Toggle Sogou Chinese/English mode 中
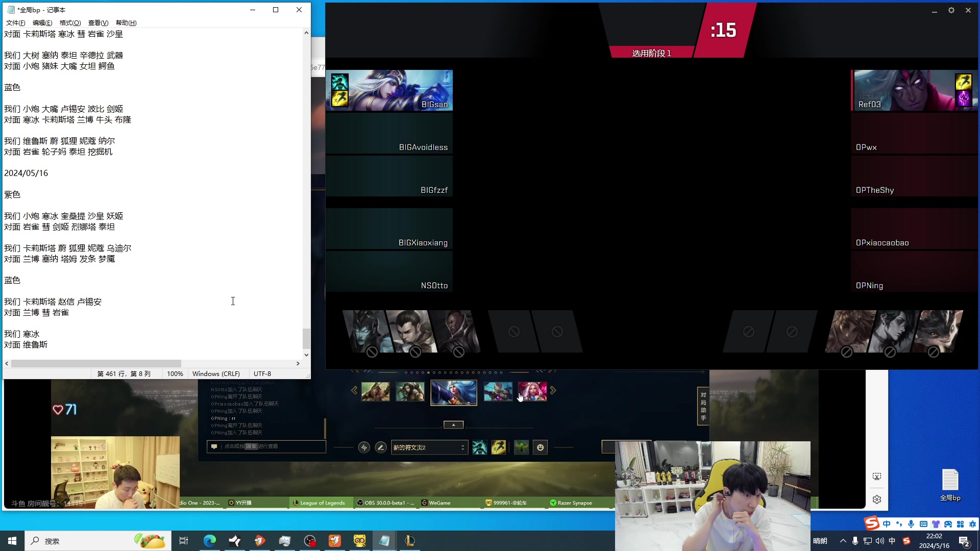This screenshot has width=980, height=551. tap(887, 524)
